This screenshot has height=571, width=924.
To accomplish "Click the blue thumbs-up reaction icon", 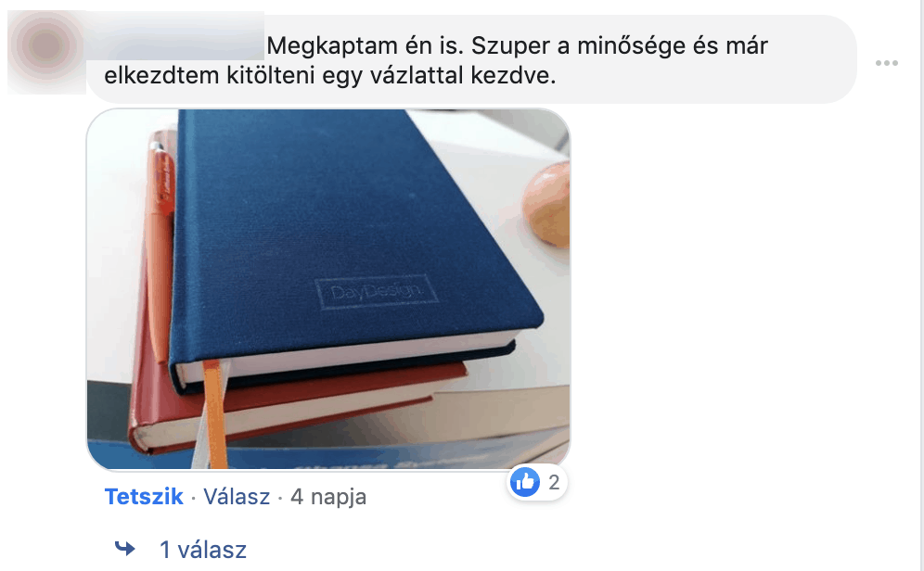I will pyautogui.click(x=524, y=483).
